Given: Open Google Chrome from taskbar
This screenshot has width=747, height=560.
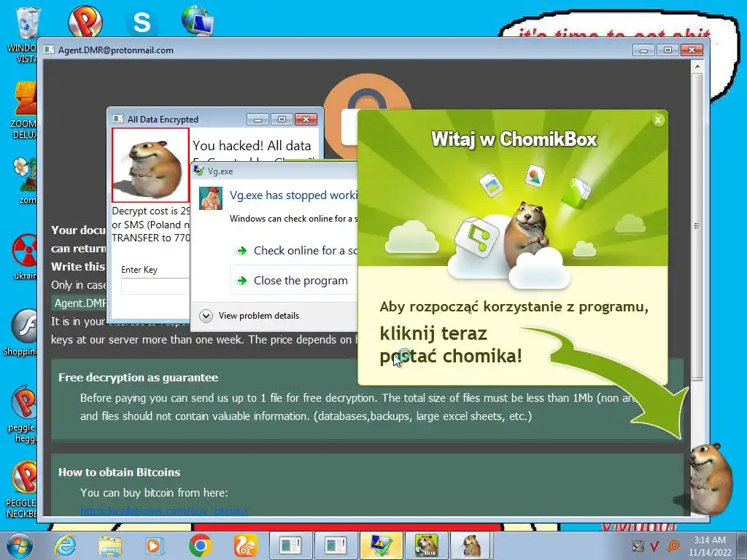Looking at the screenshot, I should (200, 545).
